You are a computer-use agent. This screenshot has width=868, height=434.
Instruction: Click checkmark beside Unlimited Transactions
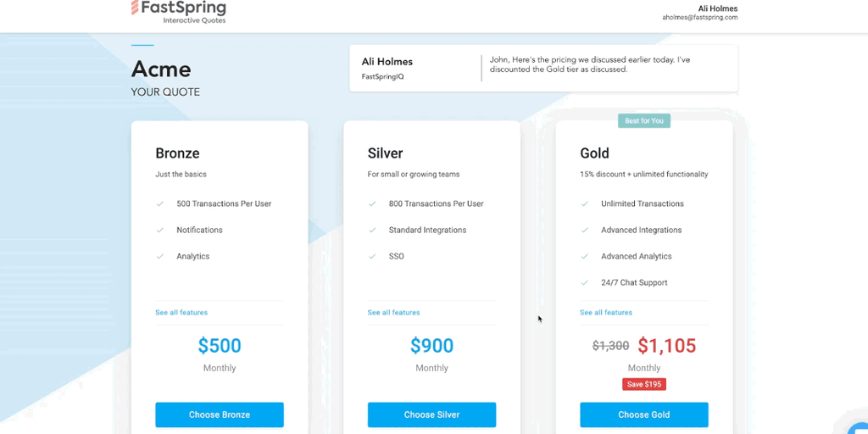(x=584, y=203)
